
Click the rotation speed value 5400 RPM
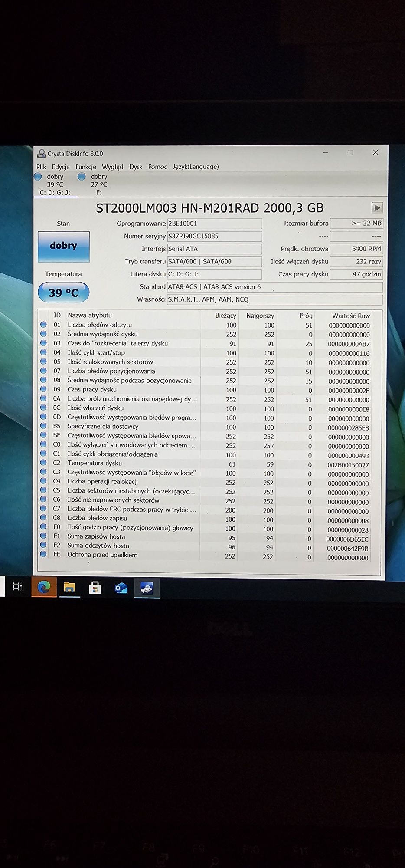[x=356, y=249]
